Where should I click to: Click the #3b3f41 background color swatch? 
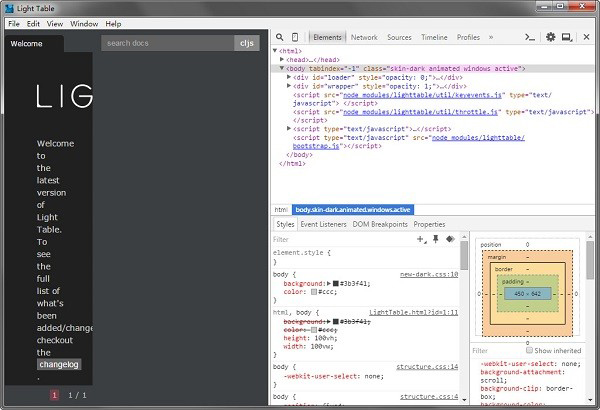click(336, 283)
